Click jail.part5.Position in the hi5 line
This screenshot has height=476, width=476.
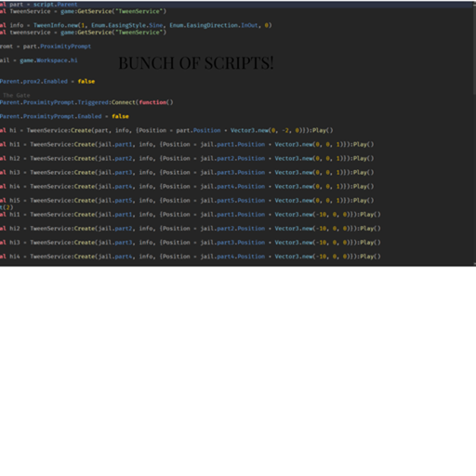point(232,201)
